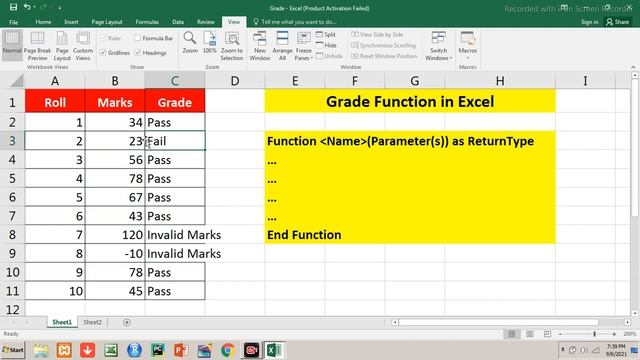640x360 pixels.
Task: Open the File menu
Action: click(13, 22)
